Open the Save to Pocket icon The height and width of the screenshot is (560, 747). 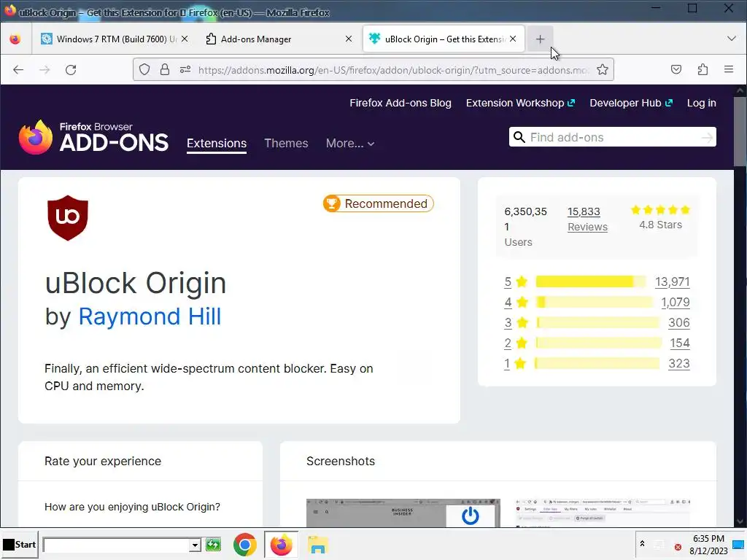click(676, 70)
